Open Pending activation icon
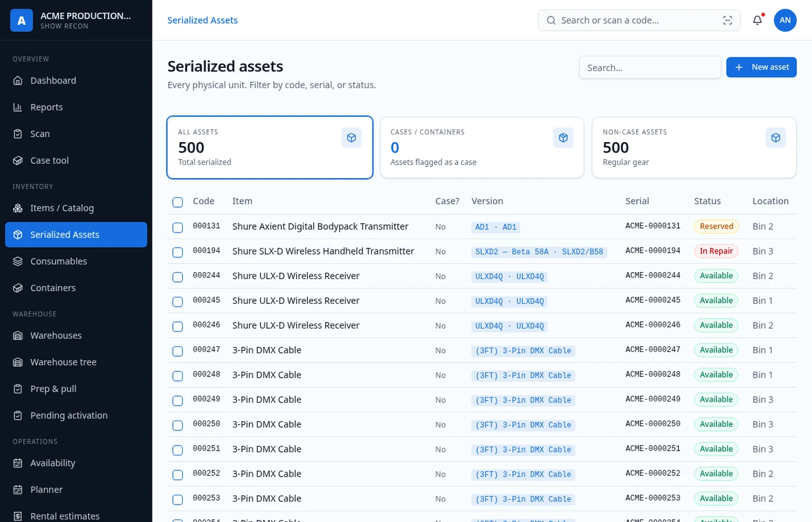 pyautogui.click(x=18, y=416)
